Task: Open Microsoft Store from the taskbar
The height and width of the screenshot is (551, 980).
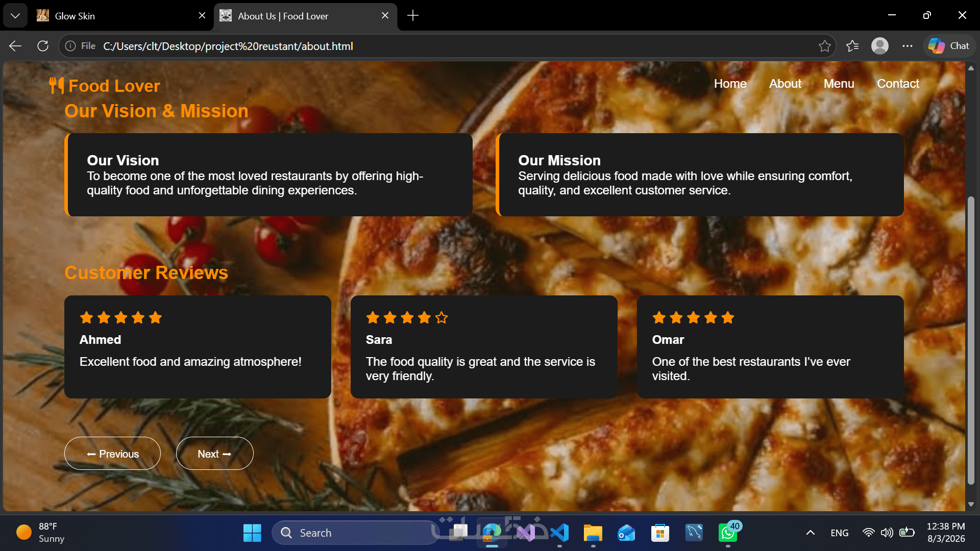Action: point(660,533)
